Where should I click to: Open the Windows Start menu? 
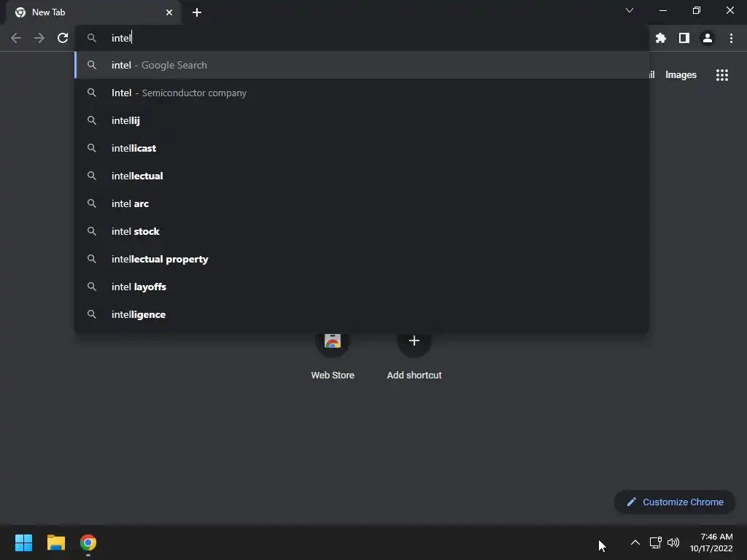pyautogui.click(x=23, y=542)
